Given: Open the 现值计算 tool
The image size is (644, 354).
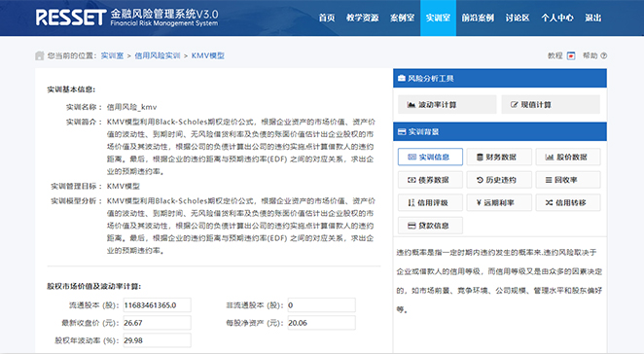Looking at the screenshot, I should coord(551,105).
